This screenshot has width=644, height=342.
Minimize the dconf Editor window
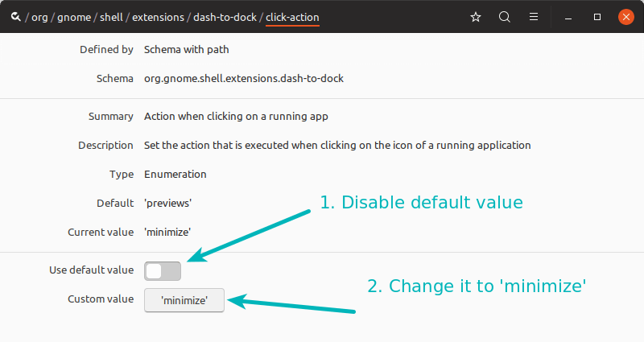click(568, 17)
